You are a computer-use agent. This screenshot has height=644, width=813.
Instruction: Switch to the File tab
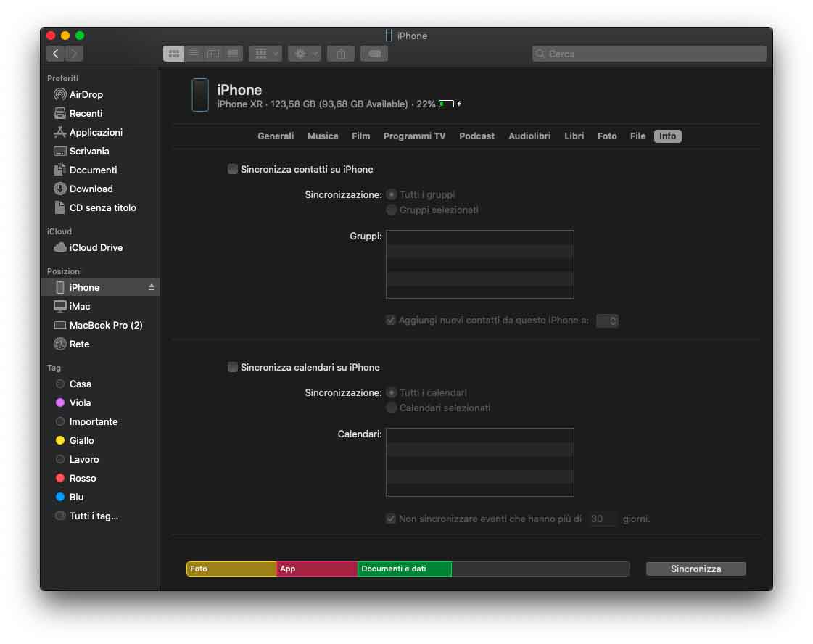click(x=637, y=136)
